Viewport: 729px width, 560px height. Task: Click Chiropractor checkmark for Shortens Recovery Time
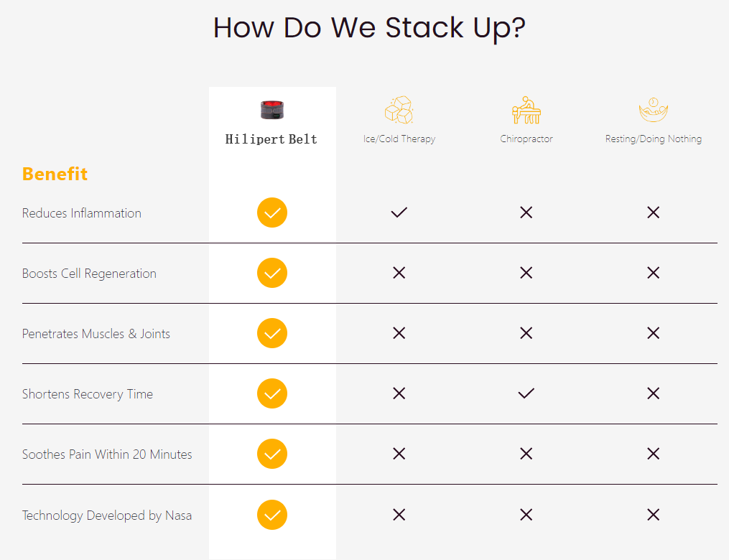526,393
